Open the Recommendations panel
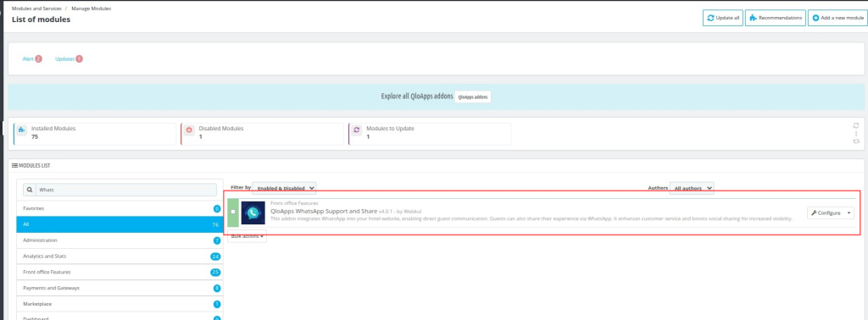Image resolution: width=868 pixels, height=320 pixels. pyautogui.click(x=775, y=18)
